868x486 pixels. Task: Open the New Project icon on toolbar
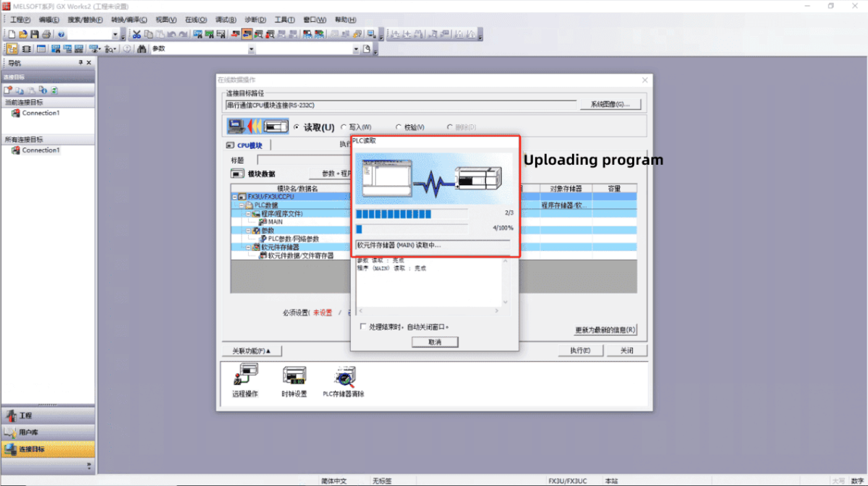[10, 33]
